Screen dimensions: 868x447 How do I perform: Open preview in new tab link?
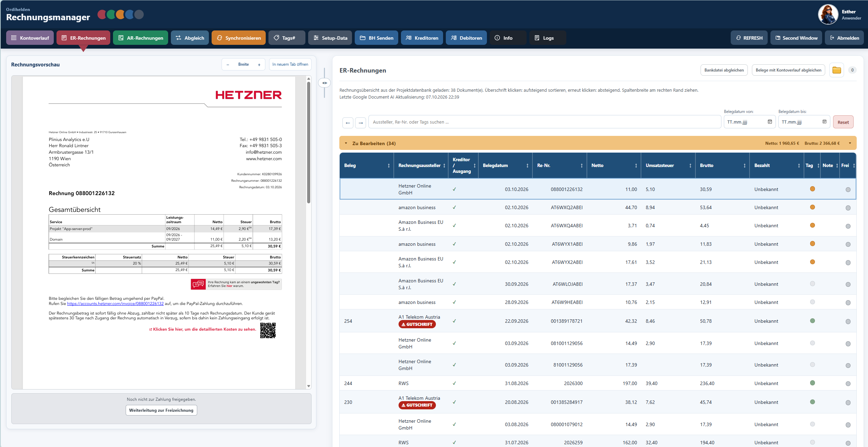(290, 64)
